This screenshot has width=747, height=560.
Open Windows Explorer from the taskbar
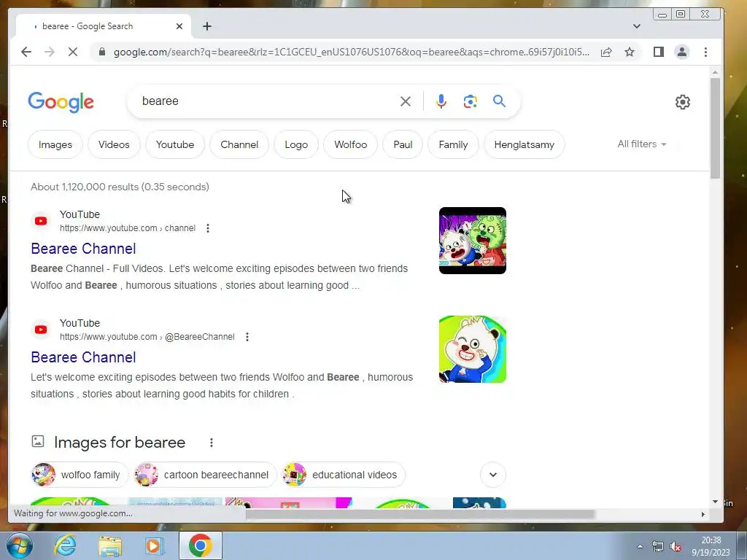tap(110, 545)
